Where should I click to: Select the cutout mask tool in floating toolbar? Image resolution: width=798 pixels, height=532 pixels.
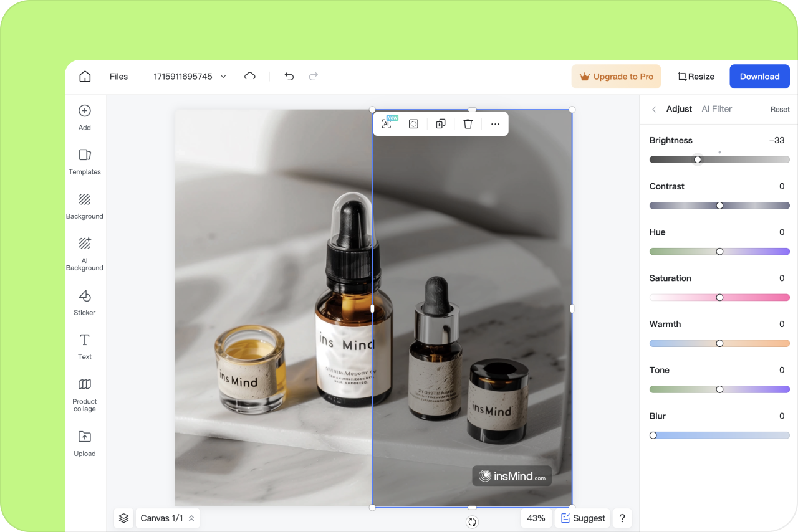413,124
